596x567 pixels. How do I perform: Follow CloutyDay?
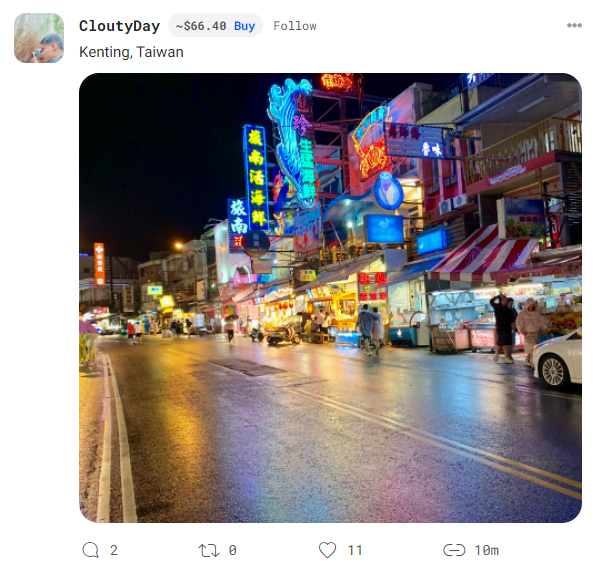pyautogui.click(x=295, y=26)
